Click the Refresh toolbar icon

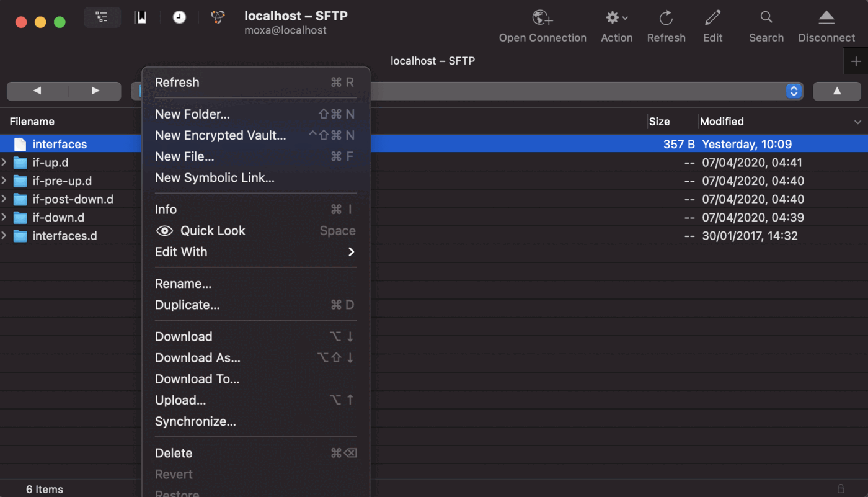tap(666, 18)
